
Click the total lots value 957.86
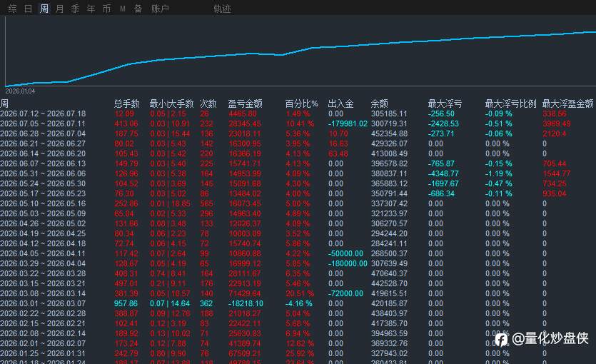click(x=126, y=303)
